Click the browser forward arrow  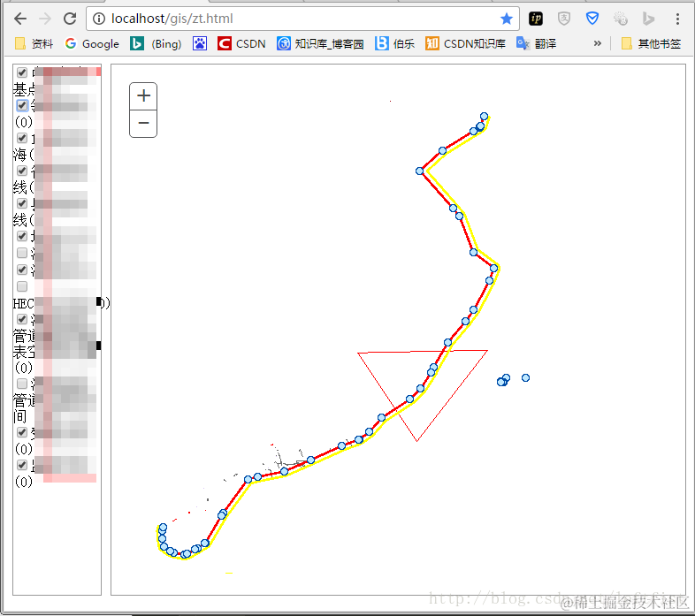[45, 19]
